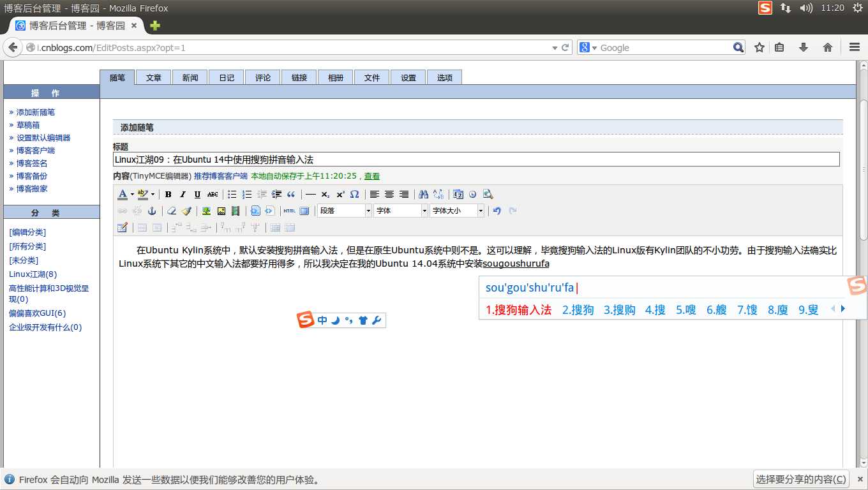The height and width of the screenshot is (490, 868).
Task: Click 选择要分享的内容 button
Action: tap(802, 479)
